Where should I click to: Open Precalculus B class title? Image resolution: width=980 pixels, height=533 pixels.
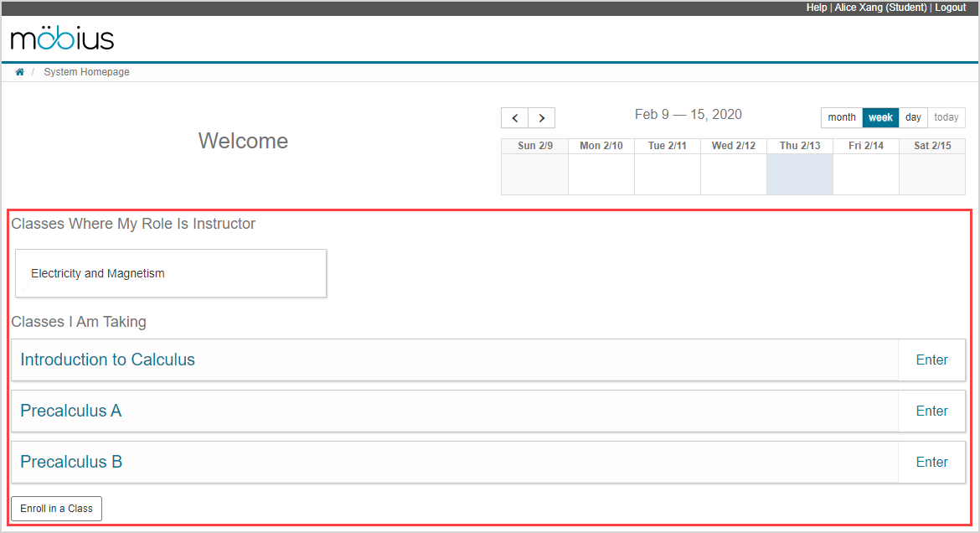[71, 462]
